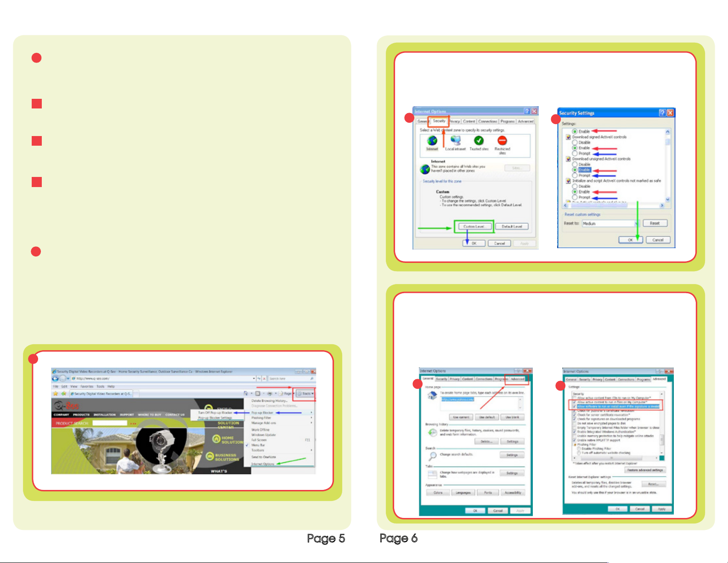Toggle Allow active content to run in files checkbox
The image size is (728, 563).
(x=574, y=402)
